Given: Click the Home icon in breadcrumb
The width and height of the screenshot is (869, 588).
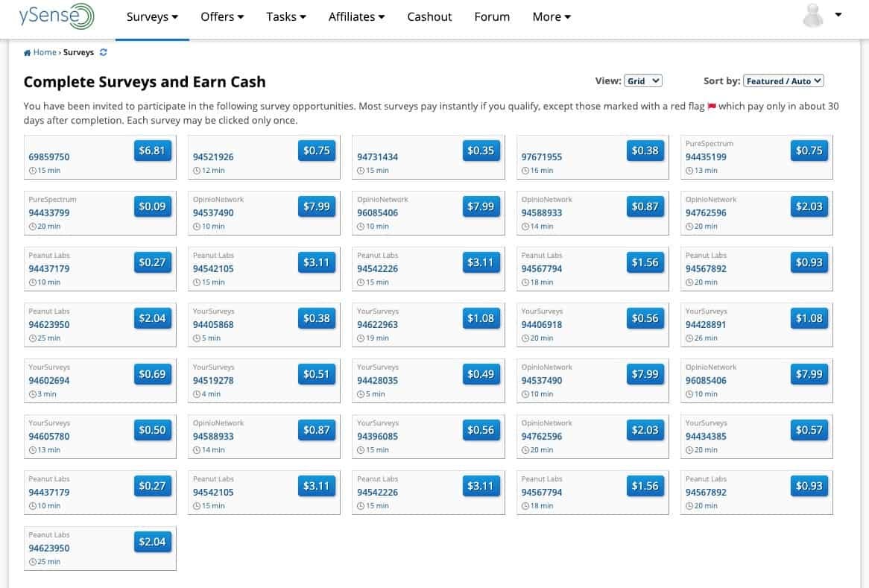Looking at the screenshot, I should click(x=27, y=53).
